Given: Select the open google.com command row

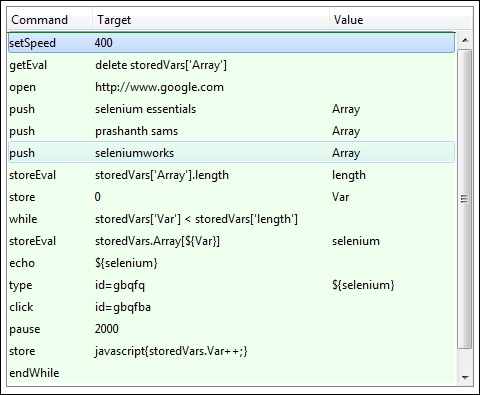Looking at the screenshot, I should [x=232, y=87].
